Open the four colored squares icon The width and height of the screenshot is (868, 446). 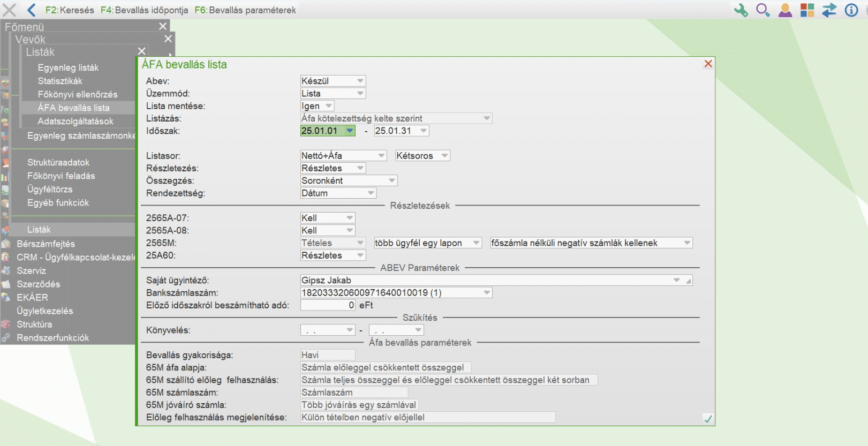(807, 10)
